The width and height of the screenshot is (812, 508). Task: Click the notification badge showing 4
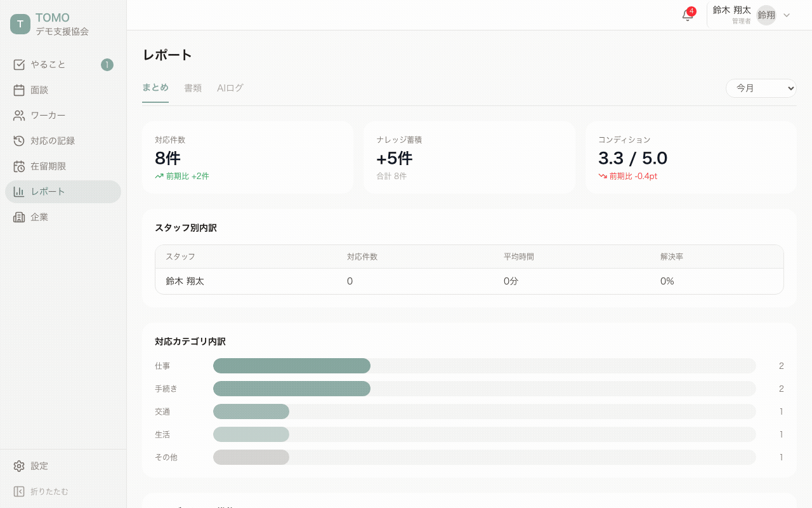(x=691, y=11)
